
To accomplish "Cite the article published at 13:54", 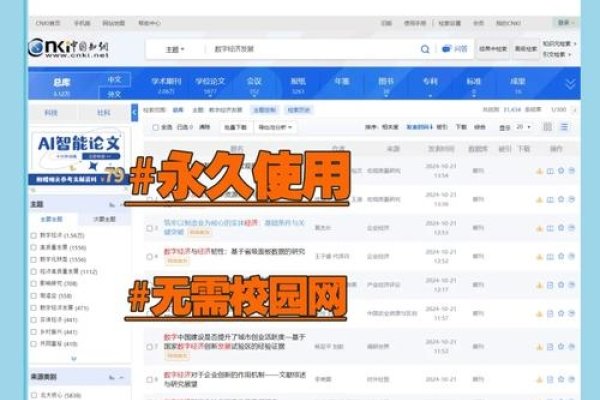I will click(572, 171).
